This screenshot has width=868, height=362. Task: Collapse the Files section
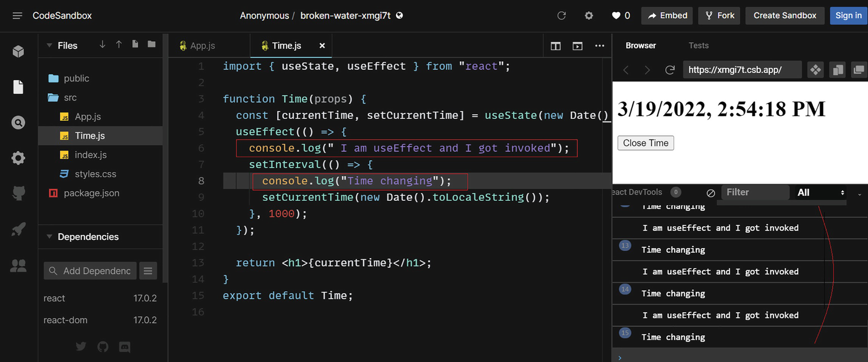click(x=49, y=46)
